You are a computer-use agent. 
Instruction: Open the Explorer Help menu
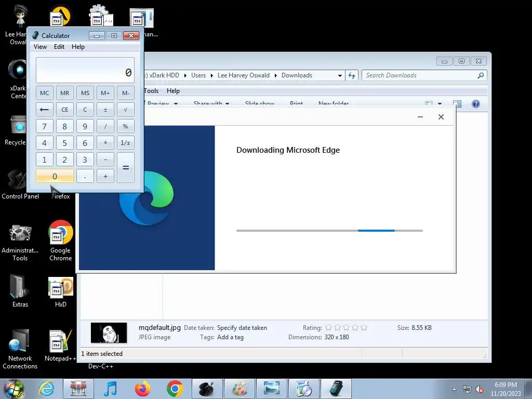[173, 91]
